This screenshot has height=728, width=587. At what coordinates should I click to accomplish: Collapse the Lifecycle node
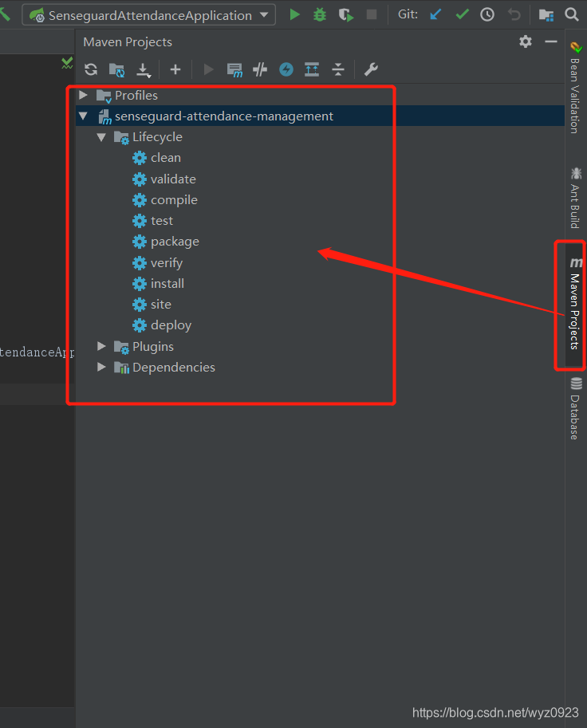(x=101, y=137)
